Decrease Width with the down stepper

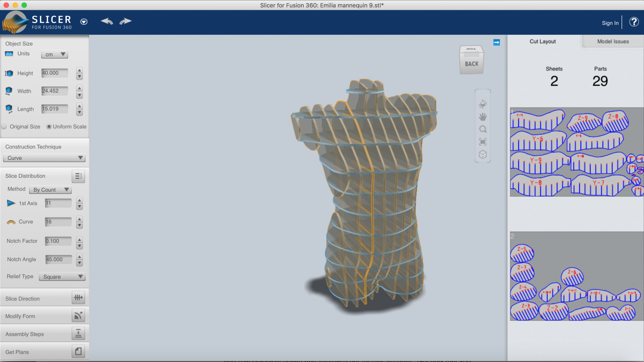[x=79, y=95]
